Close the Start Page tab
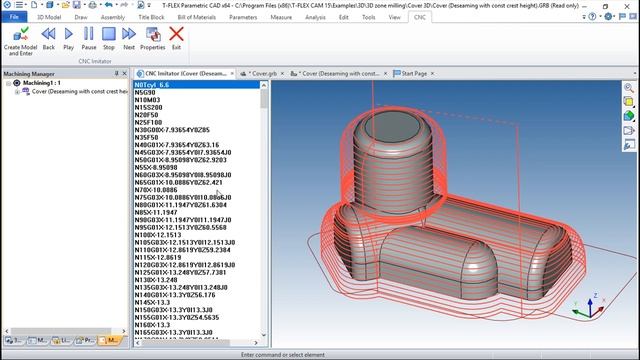This screenshot has width=640, height=360. (x=433, y=73)
